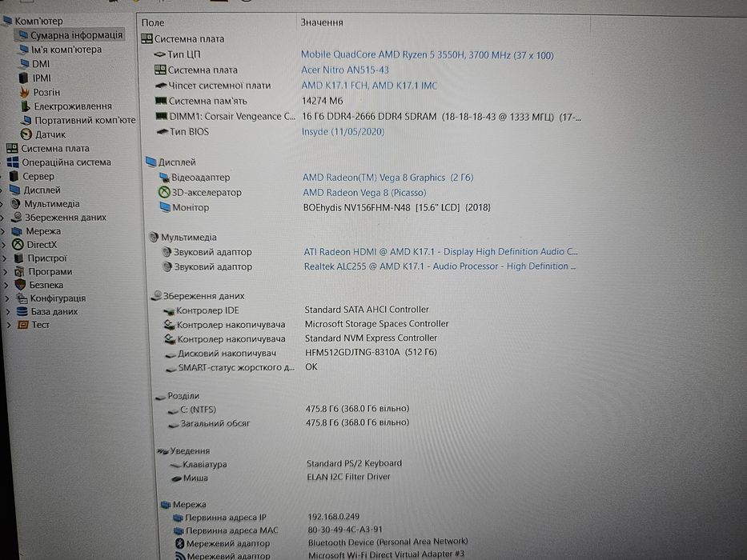Viewport: 747px width, 560px height.
Task: Select the Standard PS/2 Keyboard value
Action: coord(355,463)
